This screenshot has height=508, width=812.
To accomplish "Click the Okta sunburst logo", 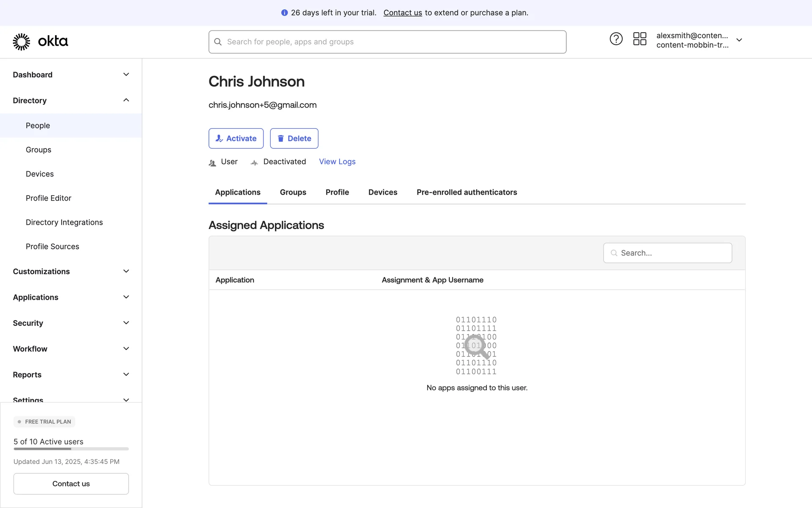I will click(22, 41).
